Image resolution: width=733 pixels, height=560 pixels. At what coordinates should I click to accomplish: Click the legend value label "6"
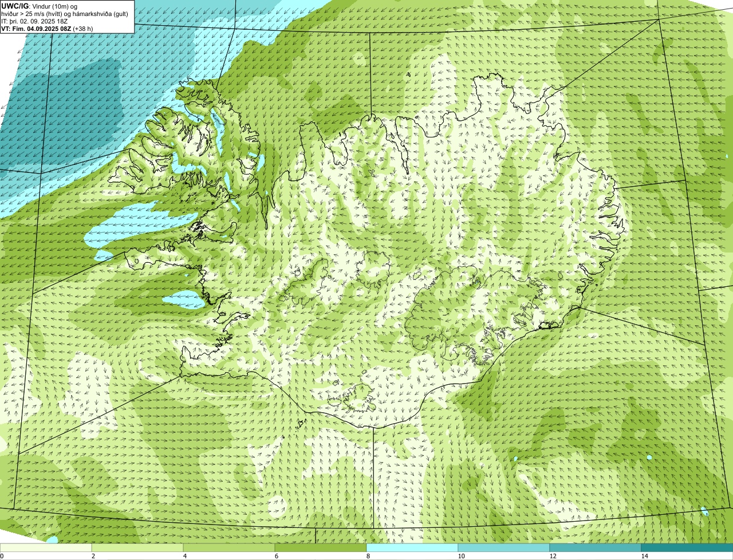pos(276,556)
